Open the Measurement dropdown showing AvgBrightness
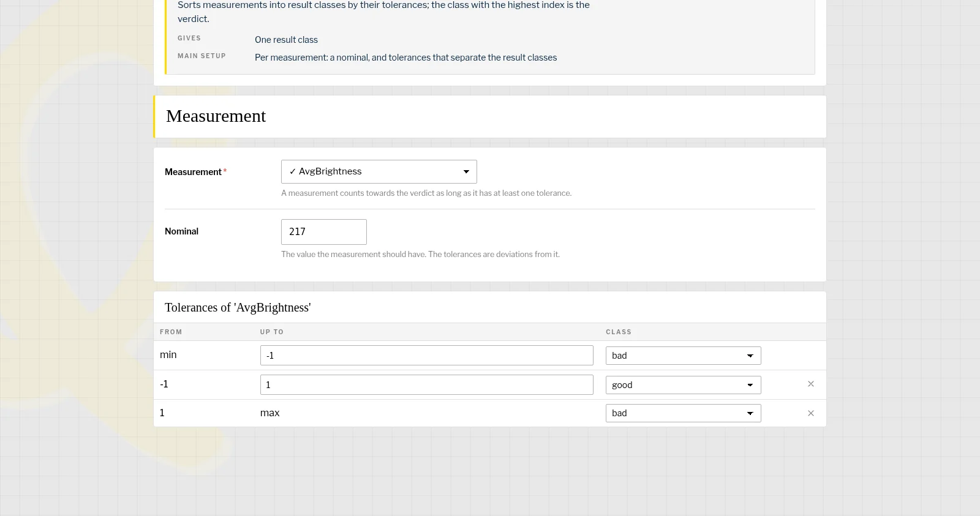This screenshot has height=516, width=980. click(379, 171)
